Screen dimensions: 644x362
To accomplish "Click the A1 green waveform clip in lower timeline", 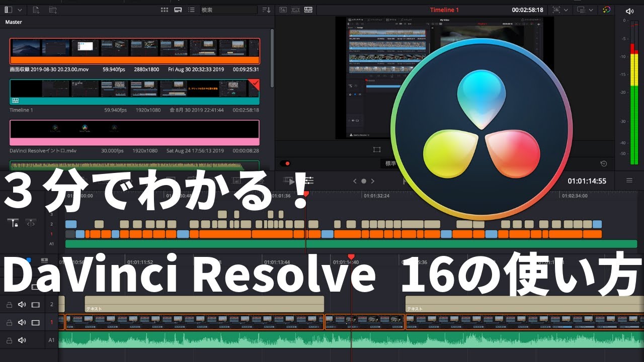I will coord(351,339).
